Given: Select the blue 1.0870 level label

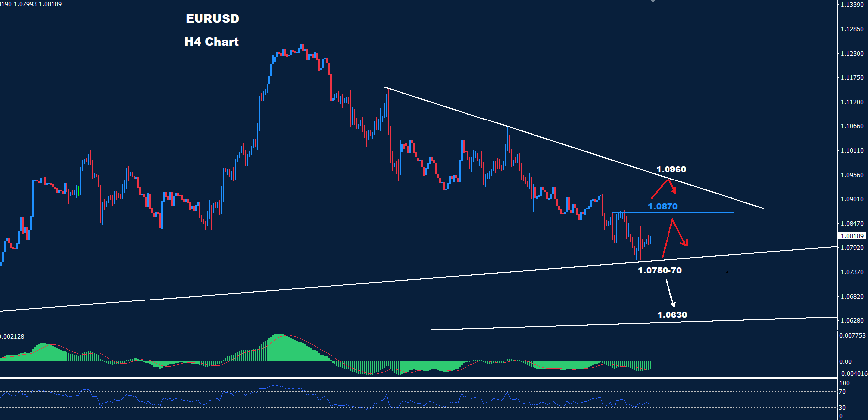Looking at the screenshot, I should (663, 206).
